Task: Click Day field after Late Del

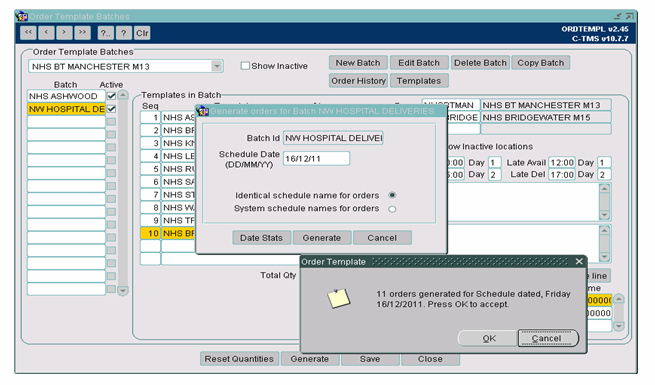Action: [604, 175]
